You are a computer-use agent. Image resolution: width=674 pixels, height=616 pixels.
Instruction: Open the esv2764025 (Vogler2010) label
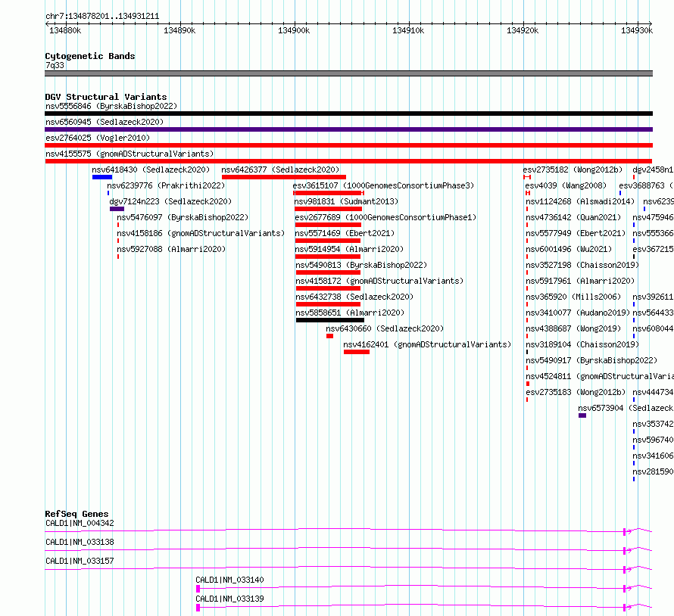[x=98, y=138]
